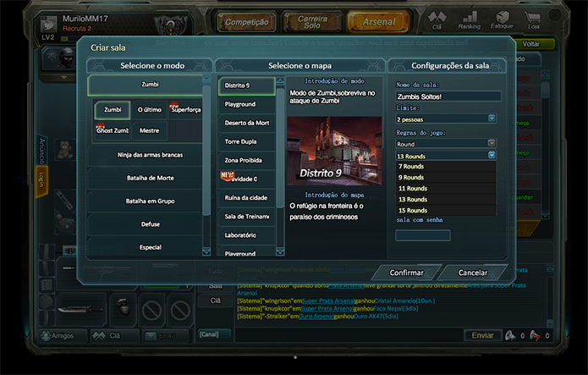The width and height of the screenshot is (588, 375).
Task: Open the Arsenal tab
Action: [x=378, y=22]
